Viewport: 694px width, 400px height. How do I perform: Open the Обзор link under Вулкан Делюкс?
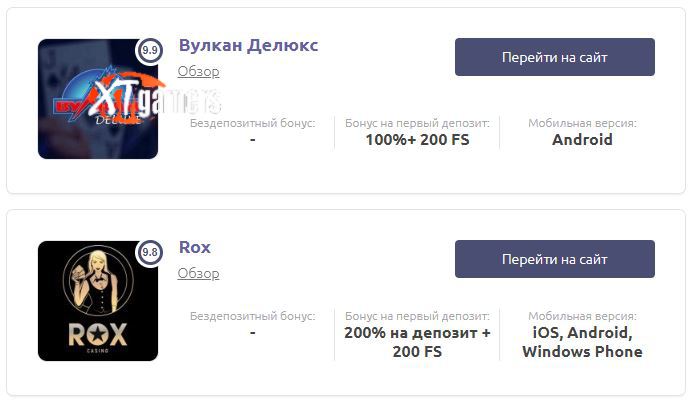pyautogui.click(x=198, y=71)
